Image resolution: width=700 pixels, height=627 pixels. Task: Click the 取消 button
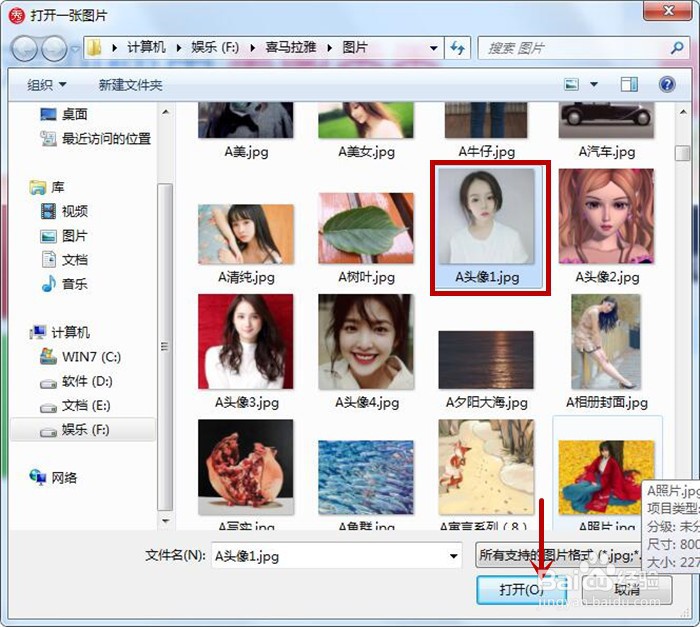(627, 590)
